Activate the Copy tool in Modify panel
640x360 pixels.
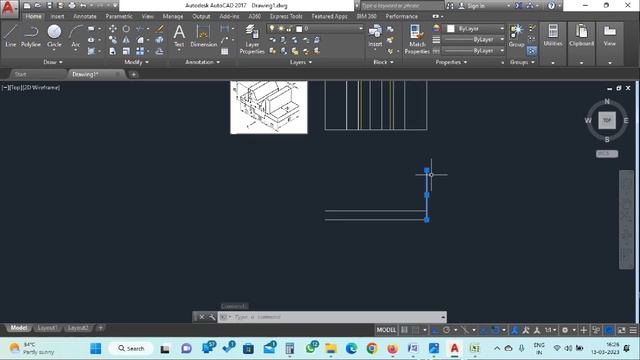click(112, 40)
